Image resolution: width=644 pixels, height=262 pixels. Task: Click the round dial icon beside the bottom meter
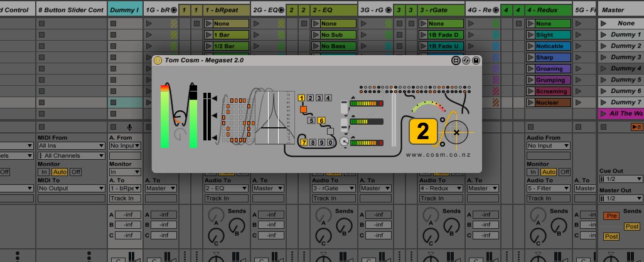(344, 142)
